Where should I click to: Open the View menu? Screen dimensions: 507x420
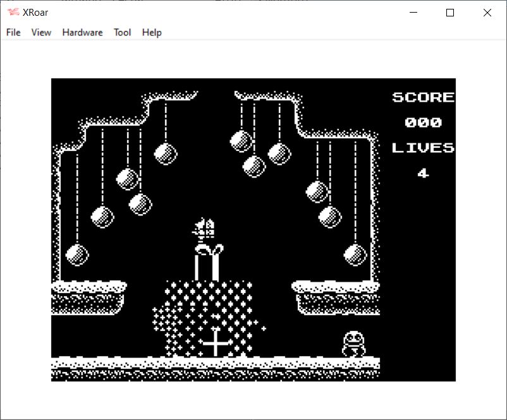click(41, 32)
